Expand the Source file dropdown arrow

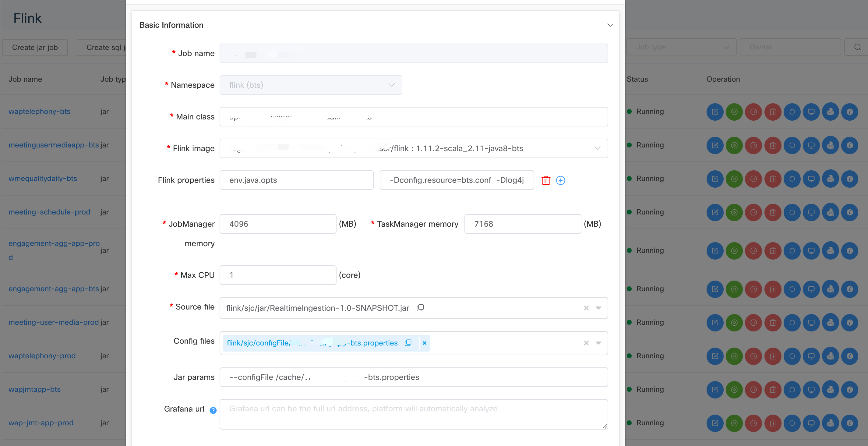[x=598, y=308]
